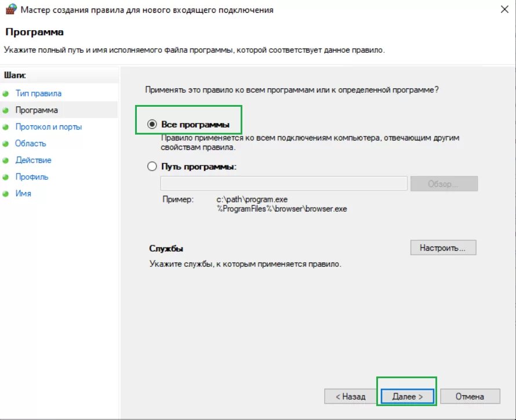Navigate to the "Имя" step
This screenshot has height=420, width=516.
click(23, 194)
